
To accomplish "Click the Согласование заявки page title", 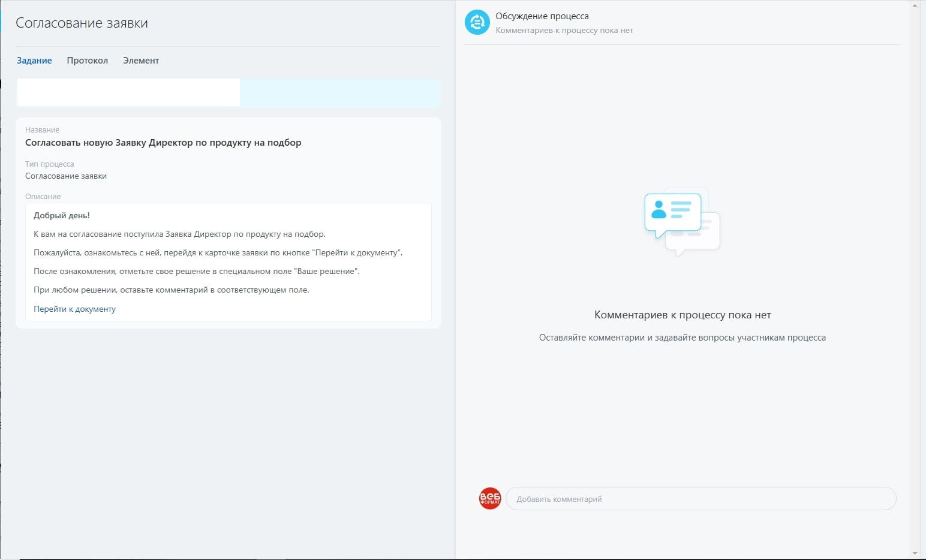I will 82,23.
